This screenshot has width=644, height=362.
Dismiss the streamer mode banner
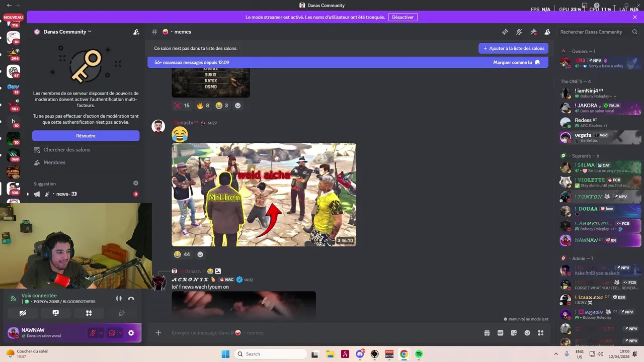[635, 17]
